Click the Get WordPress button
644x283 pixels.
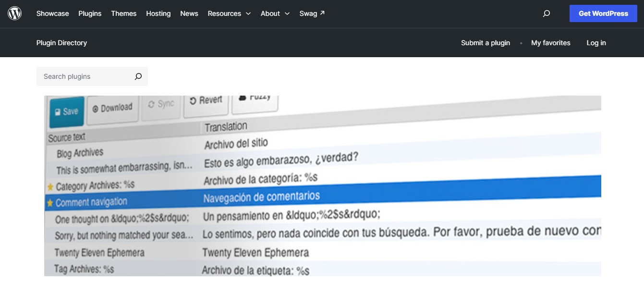[x=603, y=13]
